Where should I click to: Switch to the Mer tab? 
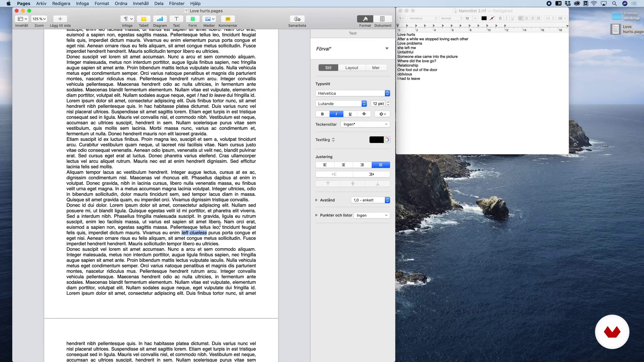coord(376,68)
